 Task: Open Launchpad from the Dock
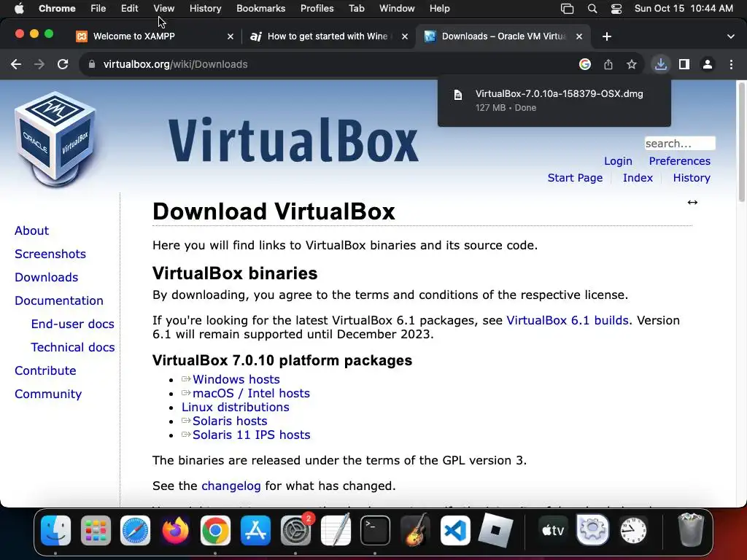coord(96,531)
